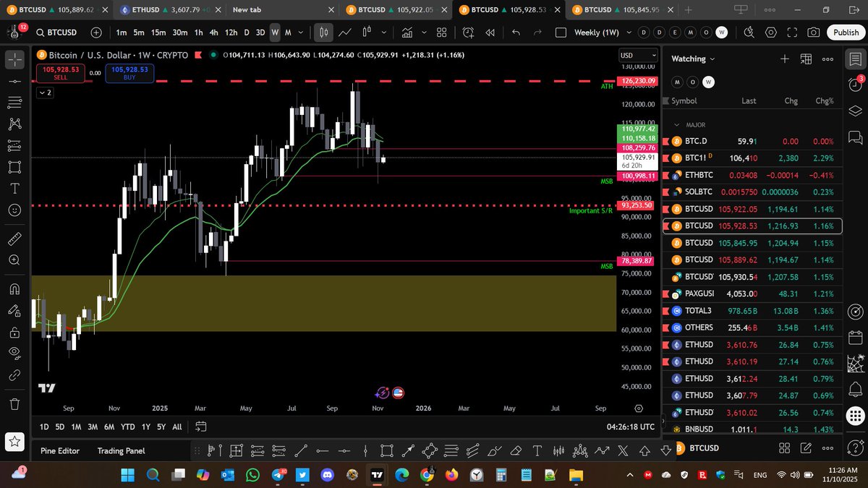868x488 pixels.
Task: Open the USD currency dropdown
Action: (639, 56)
